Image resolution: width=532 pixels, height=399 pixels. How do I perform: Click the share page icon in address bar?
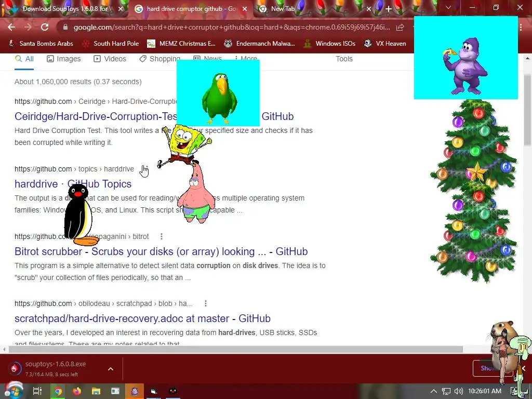pos(400,27)
